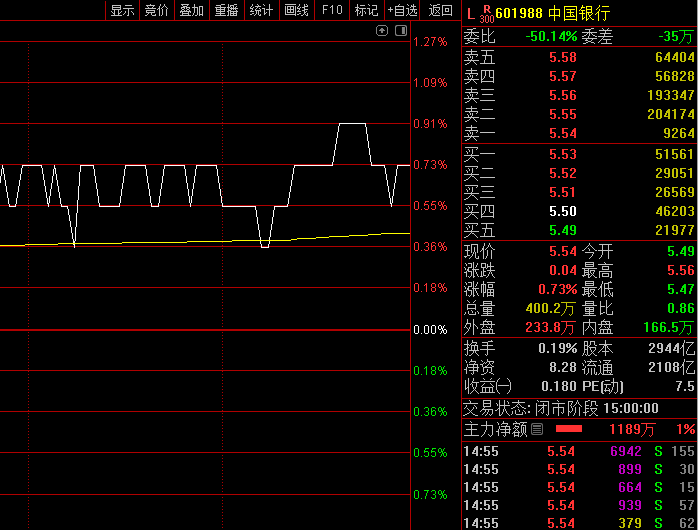
Task: Select the 14:55 trade with volume 939
Action: pyautogui.click(x=579, y=505)
